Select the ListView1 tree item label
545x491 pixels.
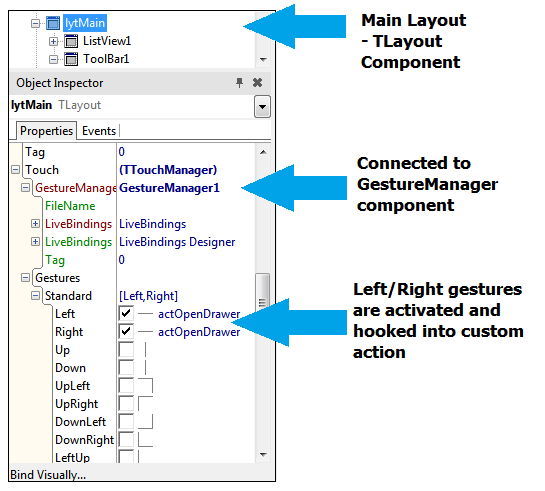pos(107,41)
